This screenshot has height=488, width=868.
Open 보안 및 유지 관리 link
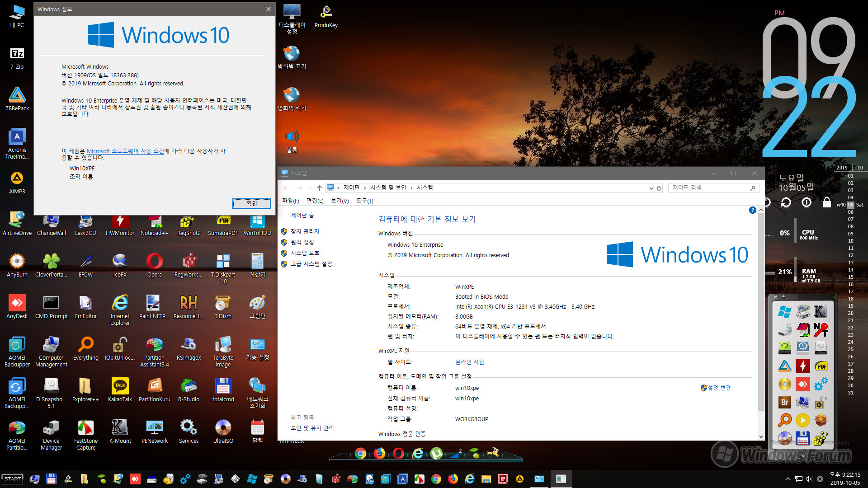pos(312,428)
